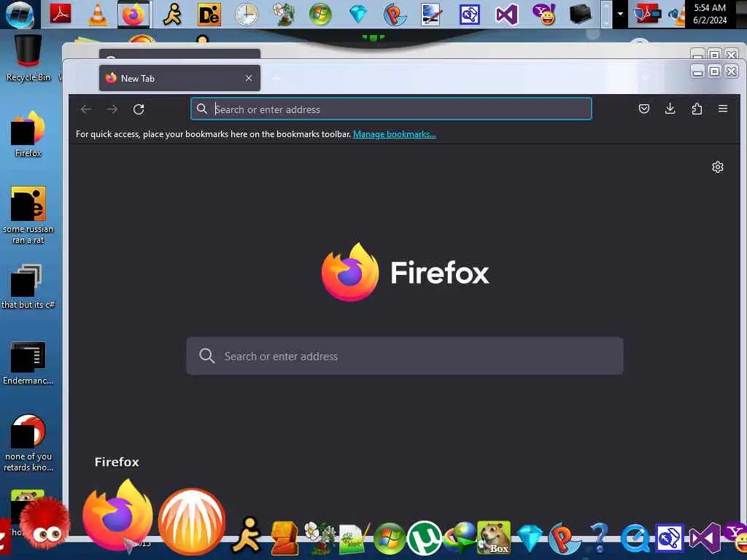Open the Save to Pocket button

pyautogui.click(x=644, y=109)
